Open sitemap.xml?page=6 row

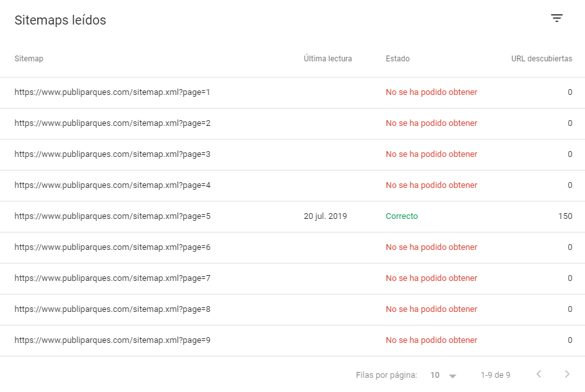pos(292,247)
